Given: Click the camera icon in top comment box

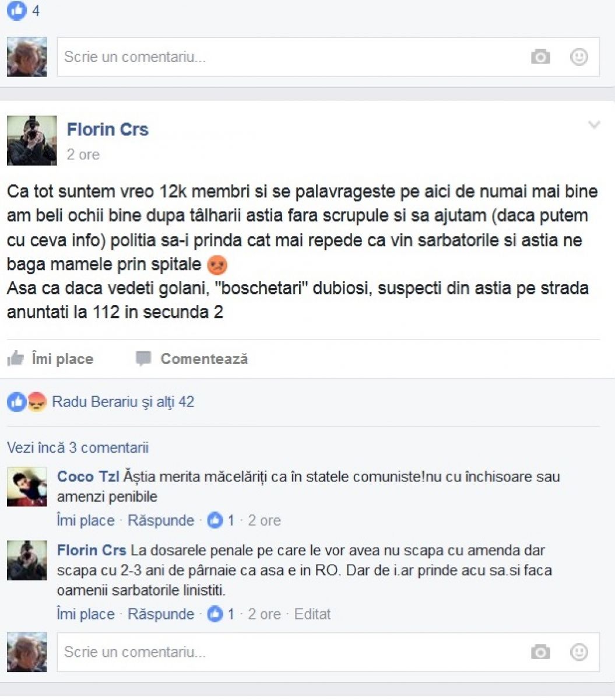Looking at the screenshot, I should point(540,57).
